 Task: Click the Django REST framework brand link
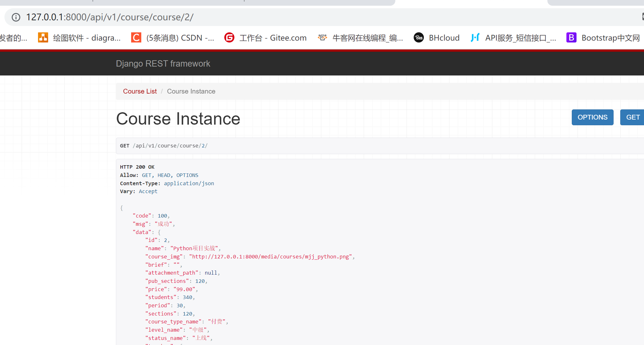point(163,64)
